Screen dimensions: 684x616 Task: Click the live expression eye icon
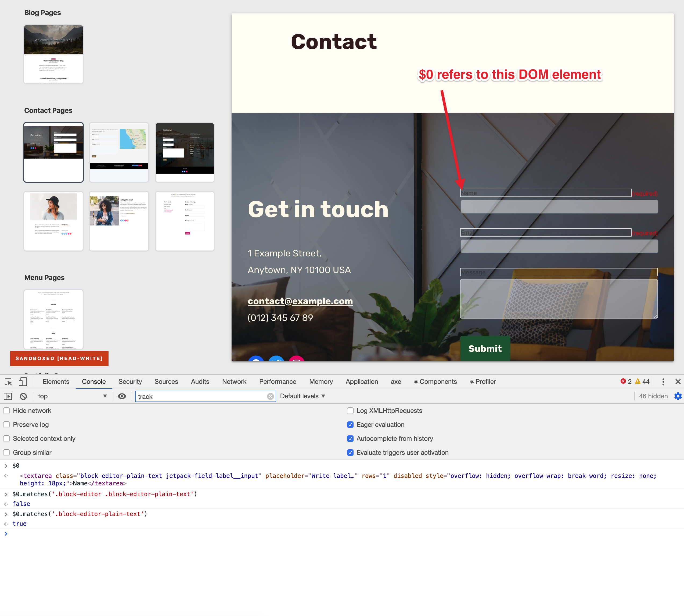[x=122, y=396]
